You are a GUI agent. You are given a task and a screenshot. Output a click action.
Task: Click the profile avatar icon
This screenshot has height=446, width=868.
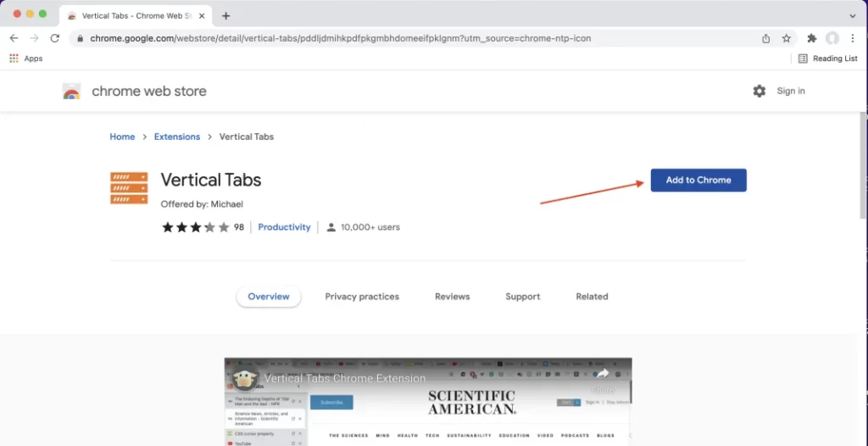point(832,38)
